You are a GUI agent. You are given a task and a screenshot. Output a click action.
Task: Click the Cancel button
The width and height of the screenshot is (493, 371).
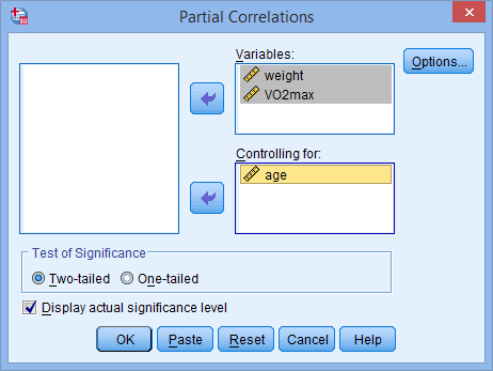click(307, 339)
